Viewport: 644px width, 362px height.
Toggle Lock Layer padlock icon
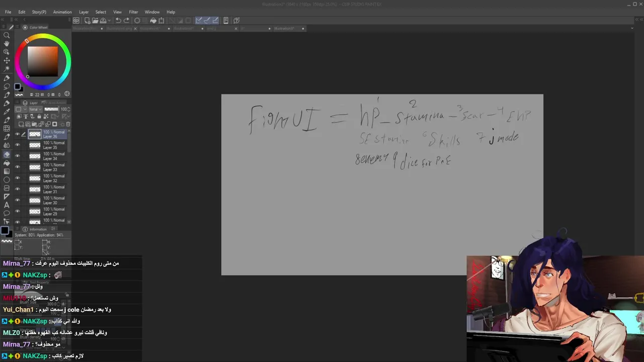click(x=39, y=117)
